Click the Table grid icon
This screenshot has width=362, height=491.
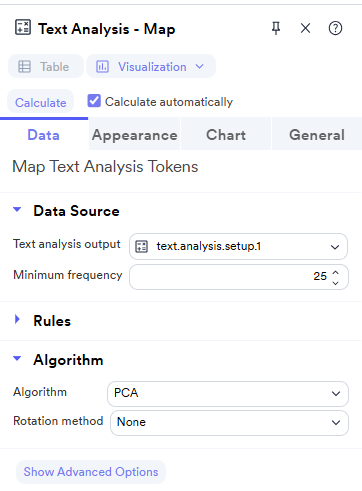point(24,67)
